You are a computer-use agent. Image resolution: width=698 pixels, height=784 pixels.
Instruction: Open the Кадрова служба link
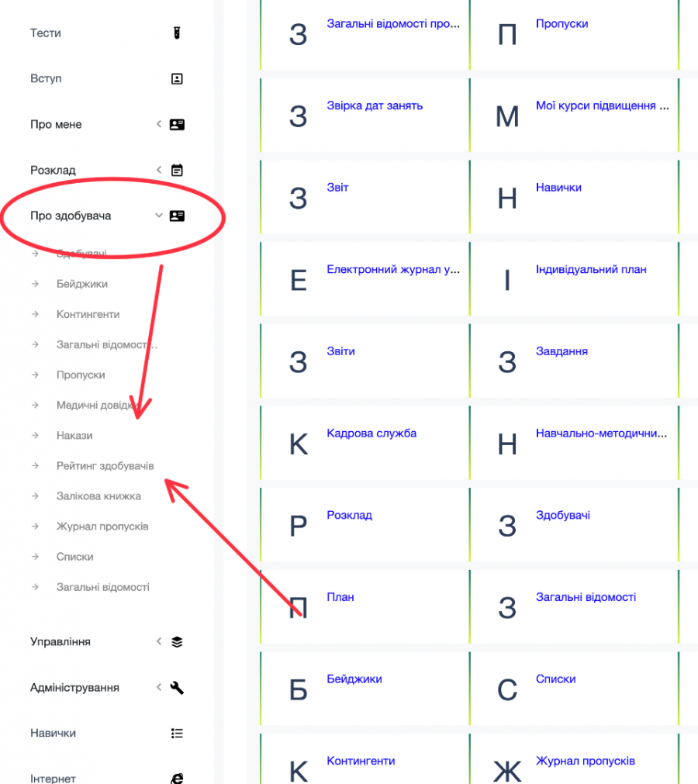click(x=371, y=433)
